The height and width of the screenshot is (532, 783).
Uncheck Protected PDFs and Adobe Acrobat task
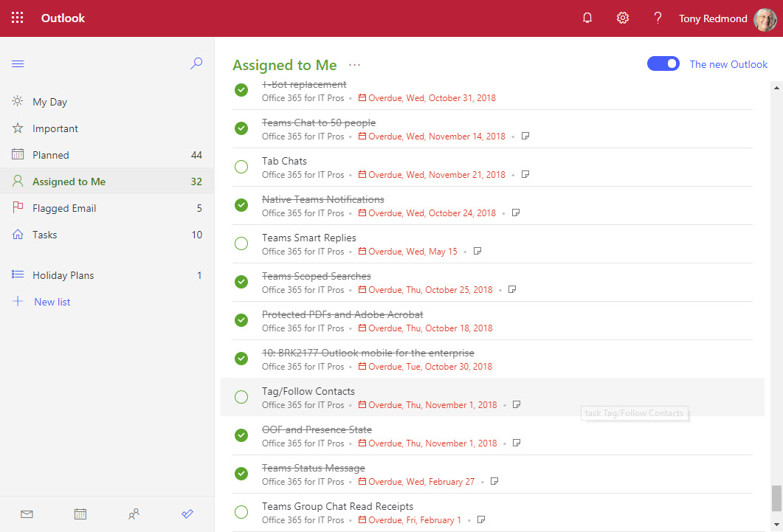point(241,320)
